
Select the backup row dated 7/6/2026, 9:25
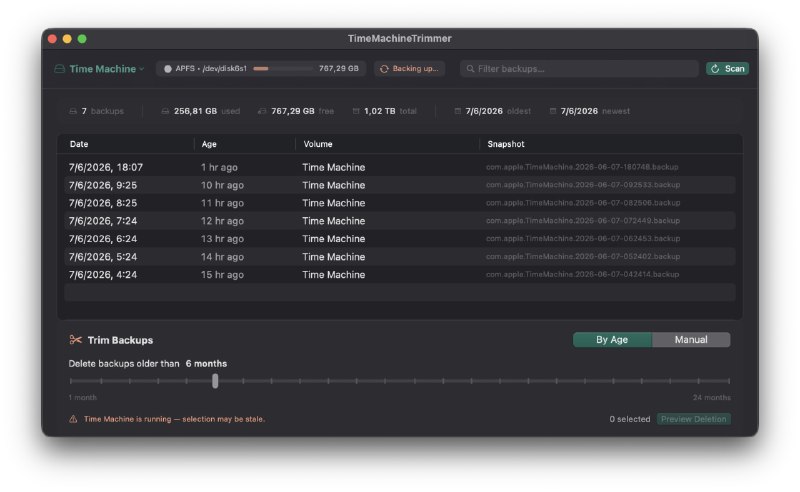point(399,185)
